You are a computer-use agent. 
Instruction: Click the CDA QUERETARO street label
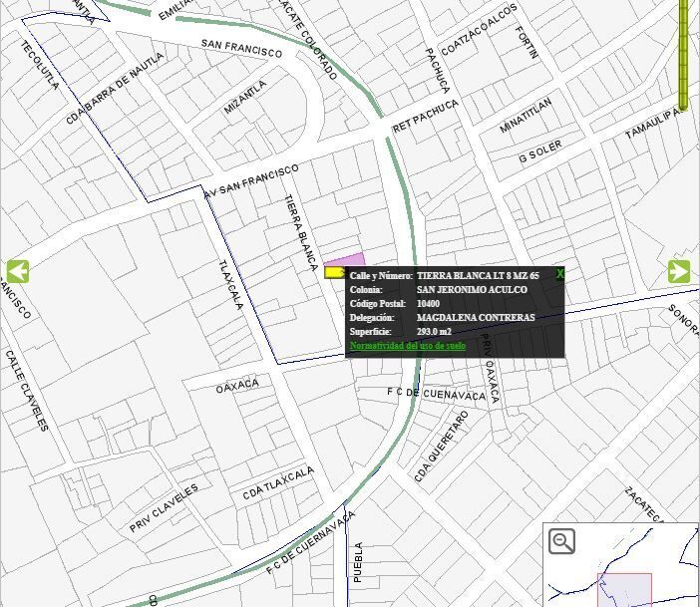(x=442, y=446)
